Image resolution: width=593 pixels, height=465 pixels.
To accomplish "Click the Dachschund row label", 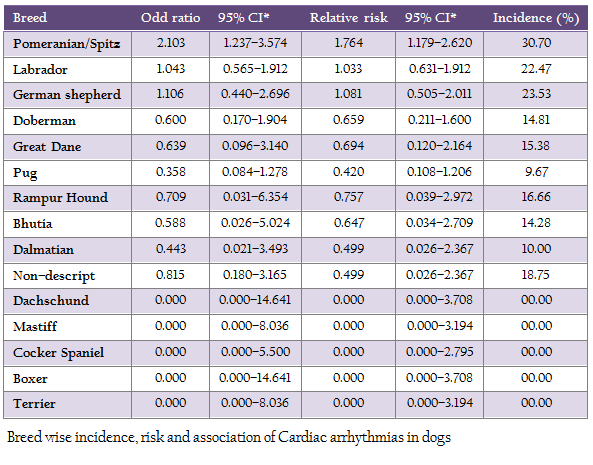I will (51, 301).
